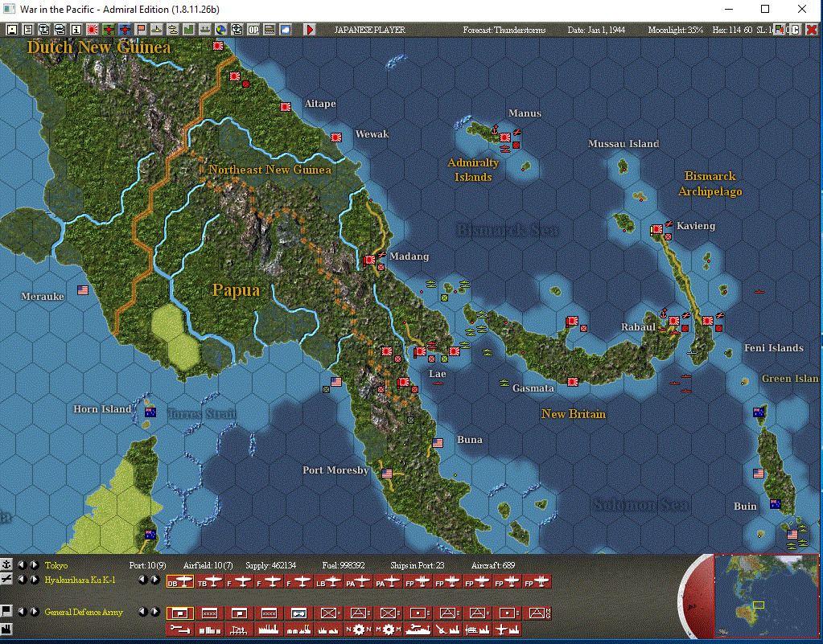This screenshot has width=823, height=644.
Task: Click the ship repair industry icon
Action: tap(418, 630)
